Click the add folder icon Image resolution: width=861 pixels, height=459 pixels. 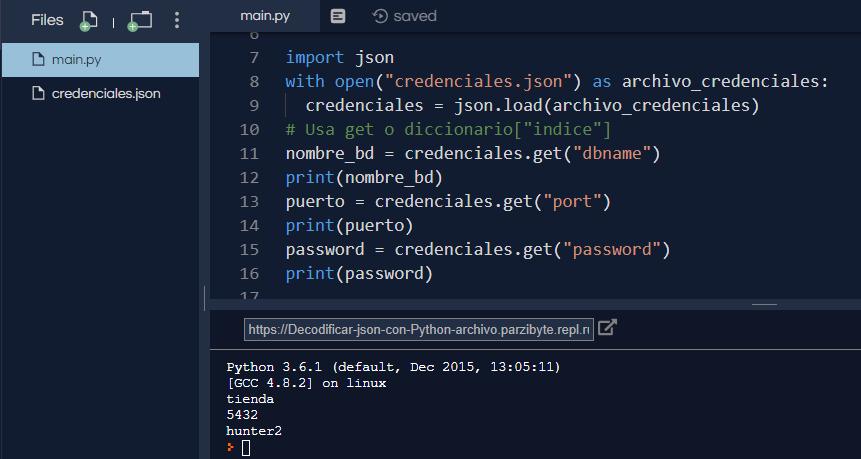pos(140,20)
